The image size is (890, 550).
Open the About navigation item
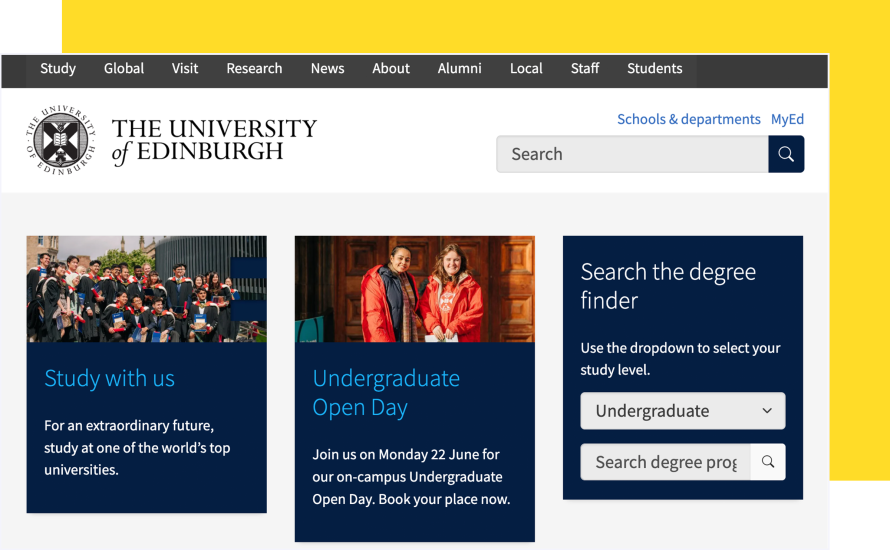tap(391, 69)
